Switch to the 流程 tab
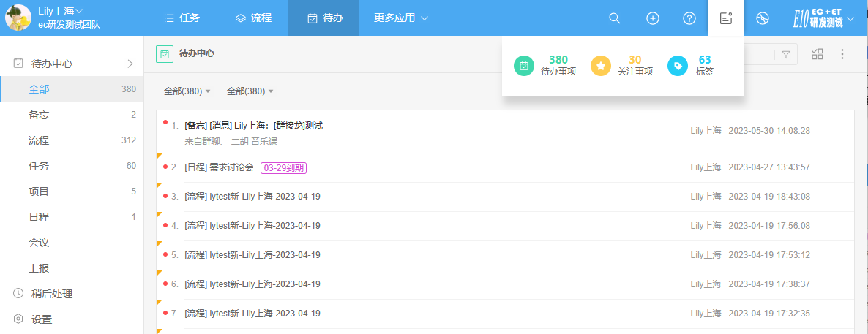The image size is (868, 334). pos(253,18)
